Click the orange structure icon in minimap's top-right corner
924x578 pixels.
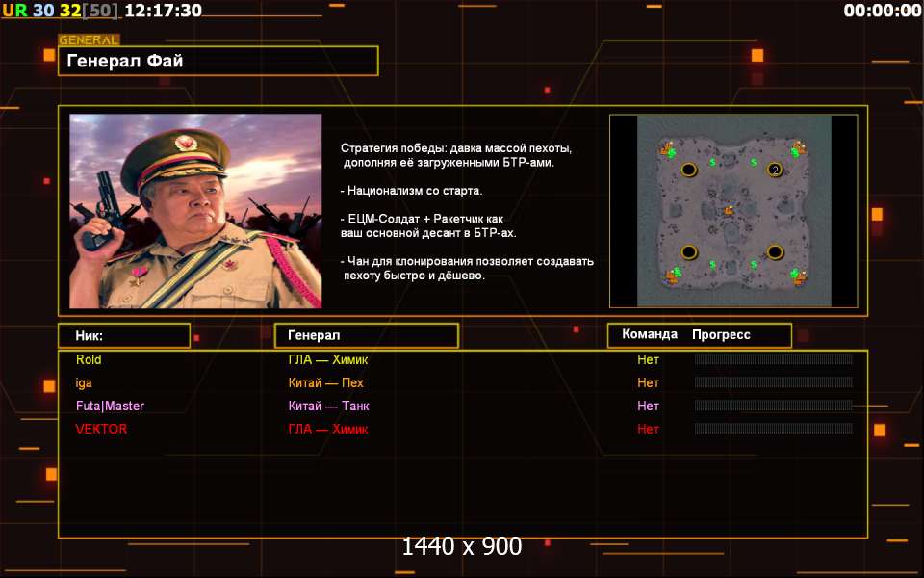coord(798,146)
